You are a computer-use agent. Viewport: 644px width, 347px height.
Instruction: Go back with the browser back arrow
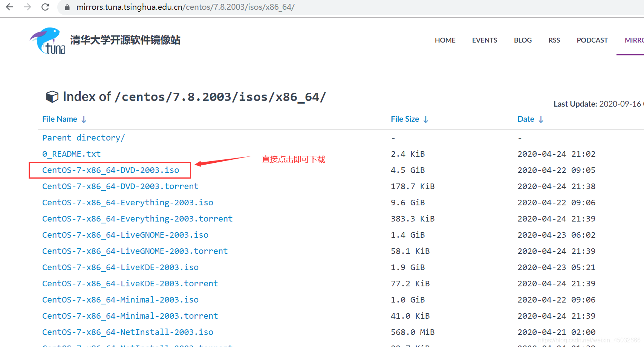point(10,7)
